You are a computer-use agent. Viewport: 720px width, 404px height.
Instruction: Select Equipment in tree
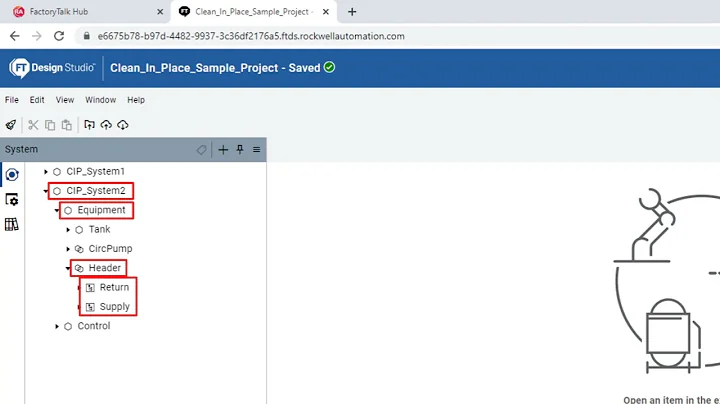(101, 210)
